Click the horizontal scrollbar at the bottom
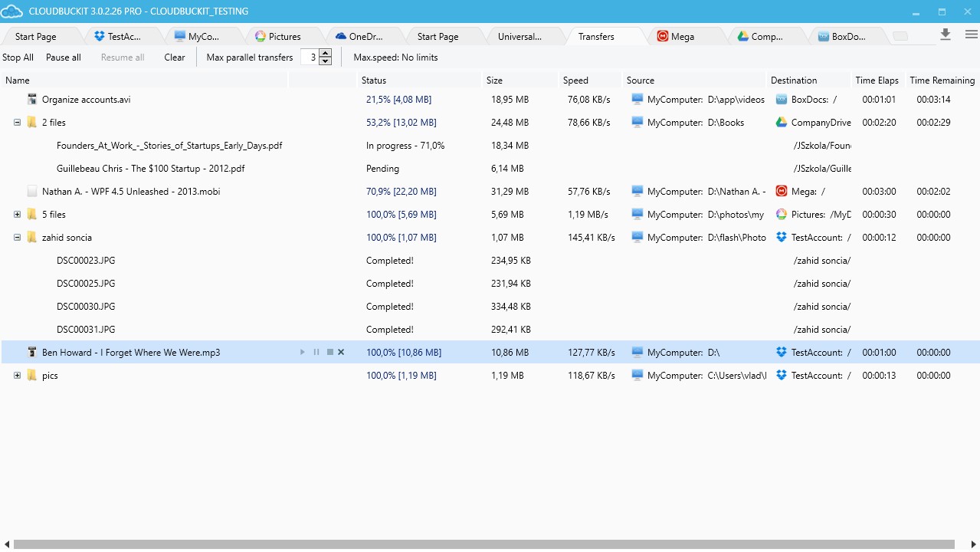 click(x=483, y=544)
